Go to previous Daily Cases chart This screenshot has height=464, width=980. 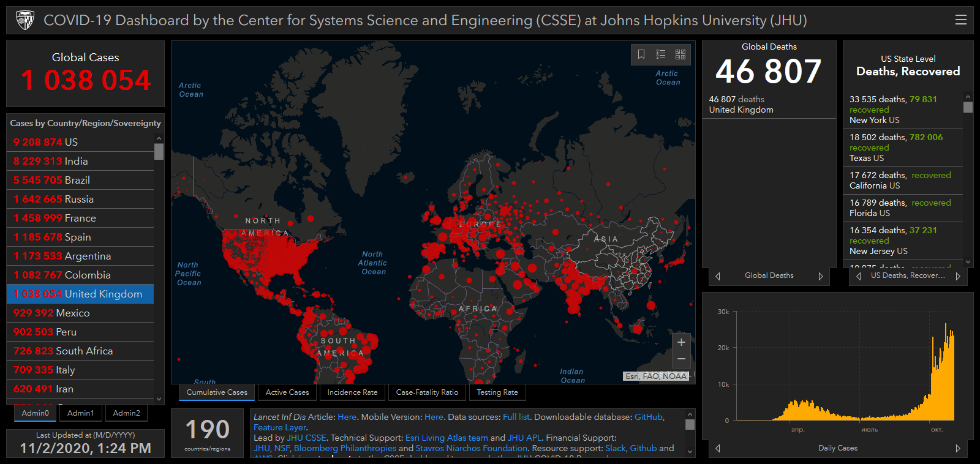pos(718,448)
